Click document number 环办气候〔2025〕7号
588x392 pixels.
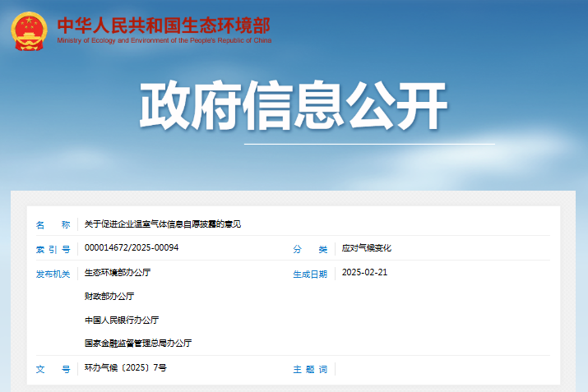pyautogui.click(x=126, y=368)
